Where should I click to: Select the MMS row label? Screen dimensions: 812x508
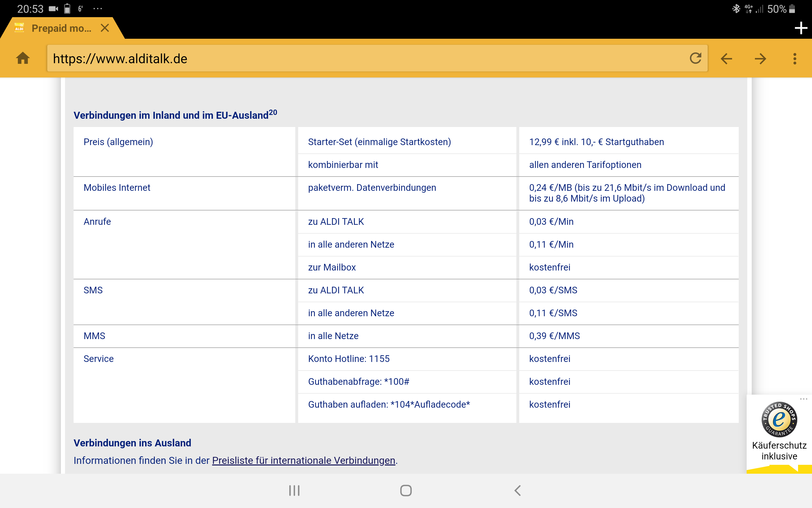(94, 336)
